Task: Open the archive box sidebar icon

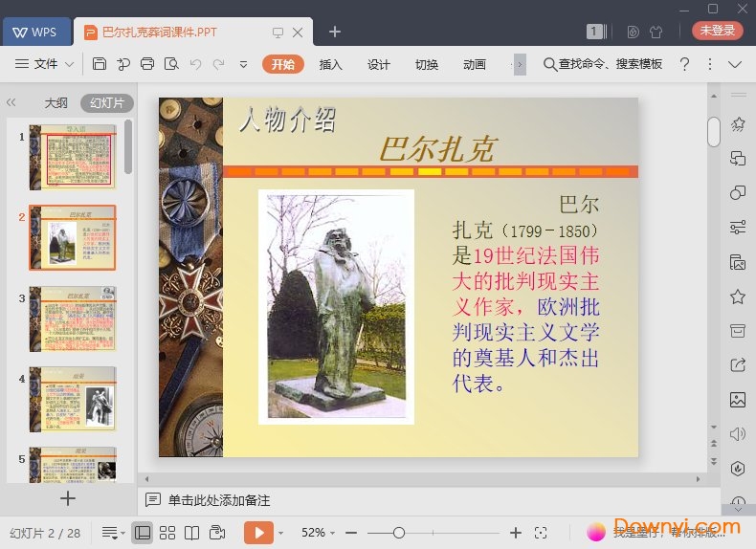Action: click(x=738, y=331)
